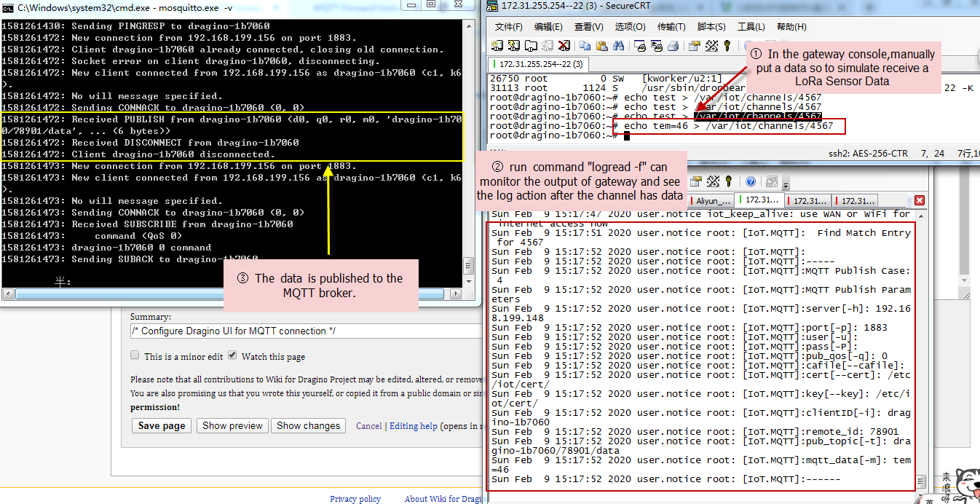Open 帮助(H) menu in SecureCRT
Screen dimensions: 980x504
[x=791, y=27]
